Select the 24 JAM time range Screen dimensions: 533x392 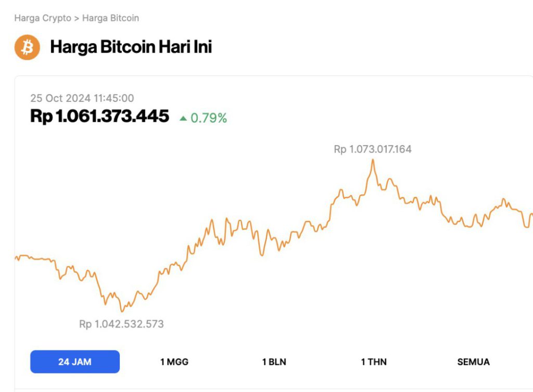(75, 362)
